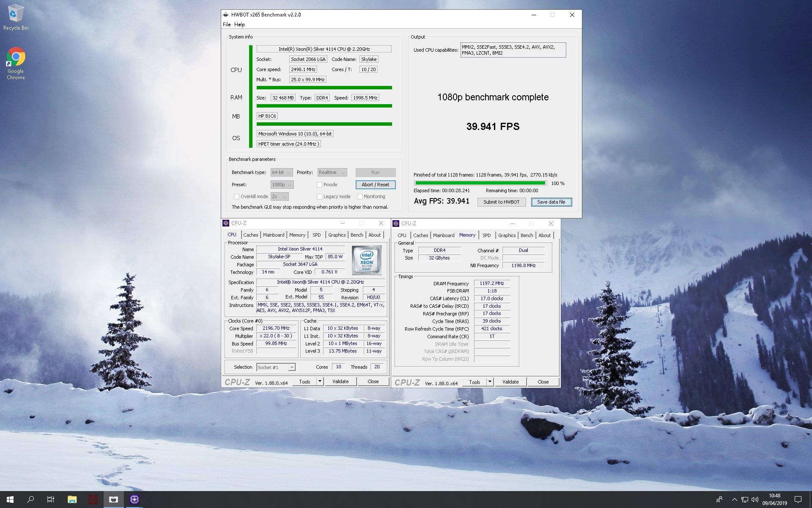Open the Socket #1 selection dropdown
This screenshot has width=812, height=508.
click(x=276, y=367)
